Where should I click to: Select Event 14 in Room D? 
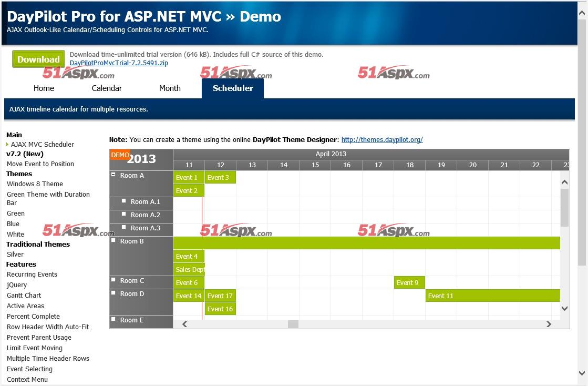[189, 296]
